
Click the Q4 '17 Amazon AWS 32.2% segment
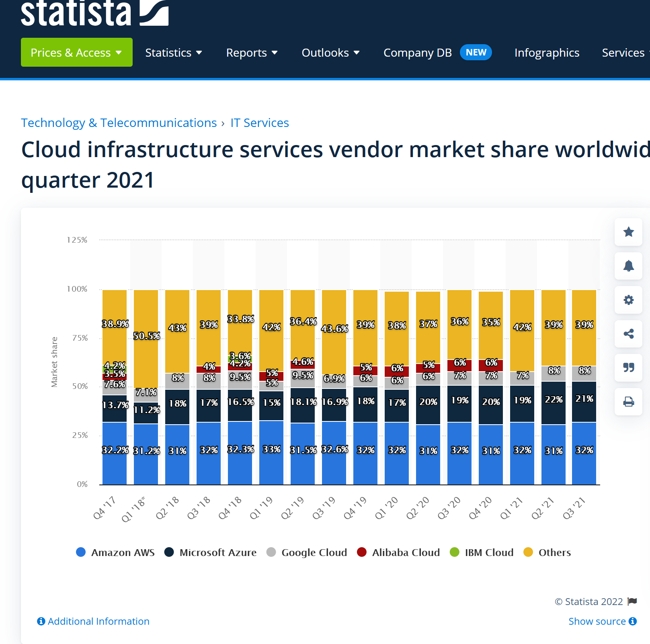[115, 454]
